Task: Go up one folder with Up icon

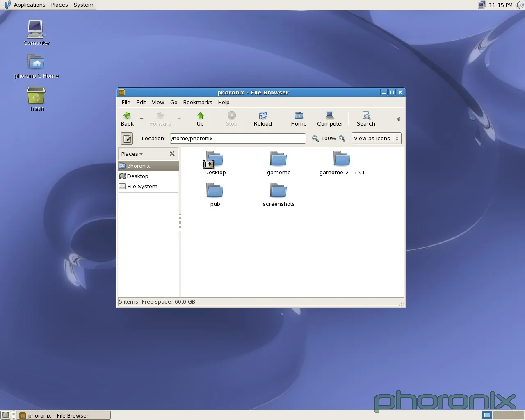Action: click(x=200, y=119)
